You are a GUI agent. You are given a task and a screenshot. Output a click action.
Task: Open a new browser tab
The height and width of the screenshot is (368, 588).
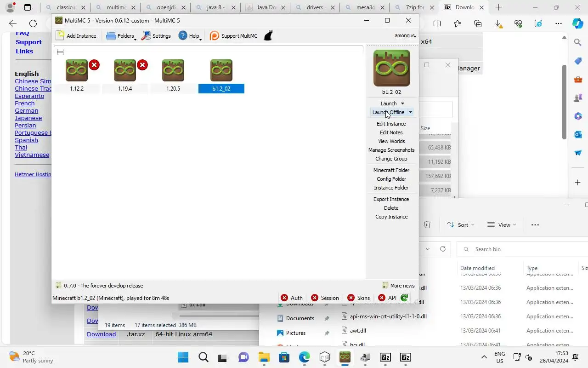pyautogui.click(x=498, y=7)
